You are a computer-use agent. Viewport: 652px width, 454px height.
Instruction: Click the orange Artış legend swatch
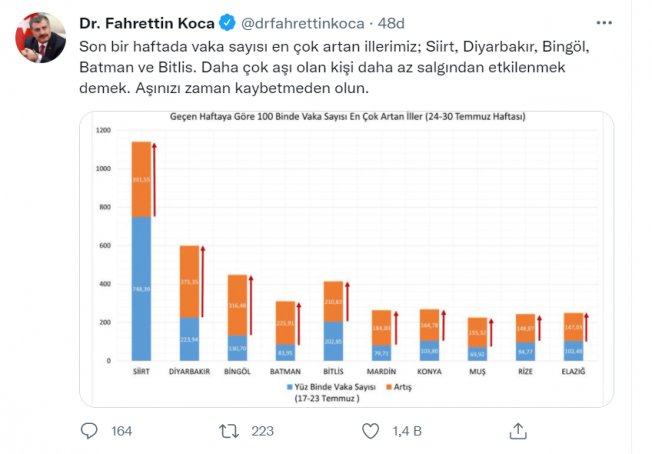[x=389, y=387]
